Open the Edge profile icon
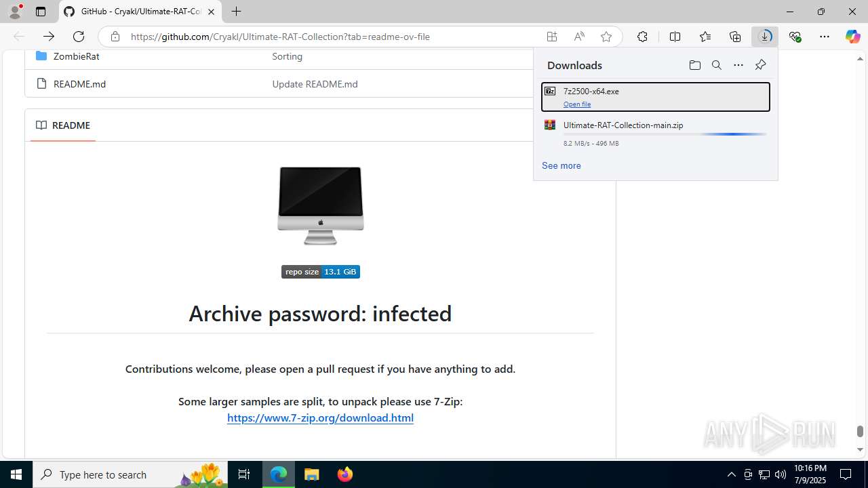This screenshot has height=488, width=868. click(x=15, y=12)
